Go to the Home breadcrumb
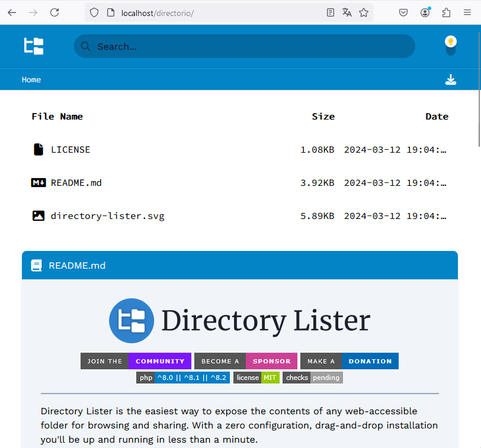 [31, 80]
